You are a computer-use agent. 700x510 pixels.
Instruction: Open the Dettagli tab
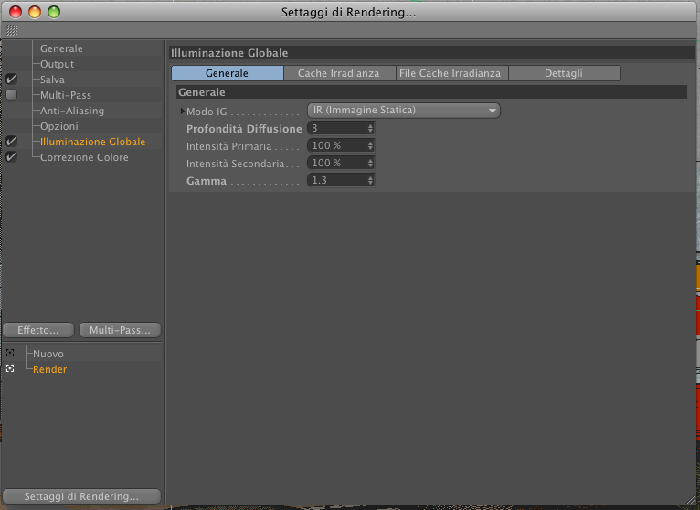coord(564,73)
